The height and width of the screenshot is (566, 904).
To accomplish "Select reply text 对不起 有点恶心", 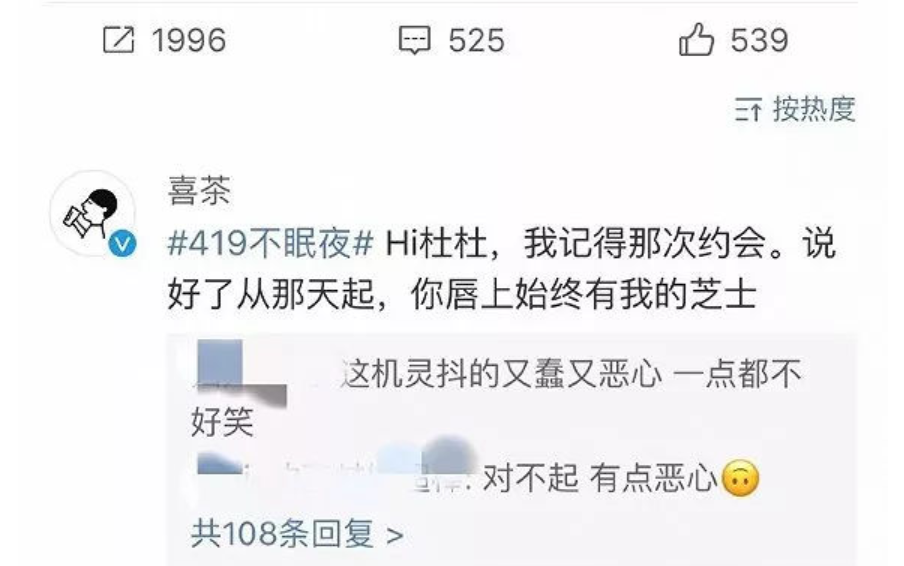I will pyautogui.click(x=600, y=478).
